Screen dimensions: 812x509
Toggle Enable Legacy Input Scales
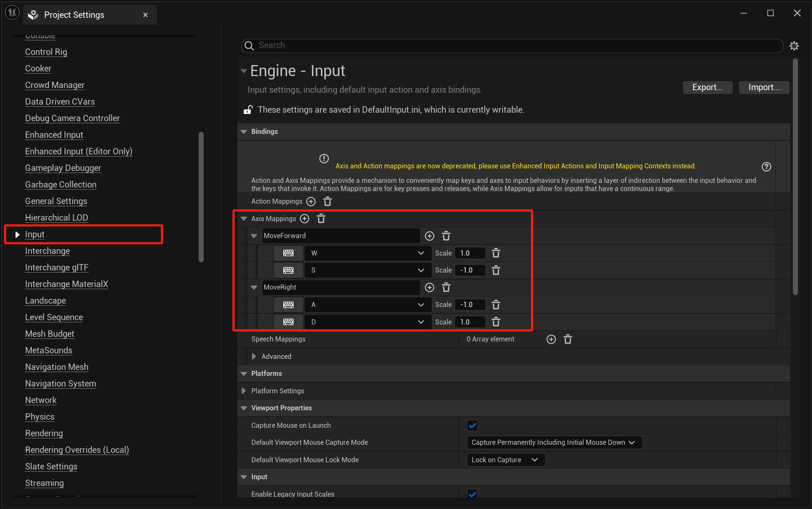(472, 494)
